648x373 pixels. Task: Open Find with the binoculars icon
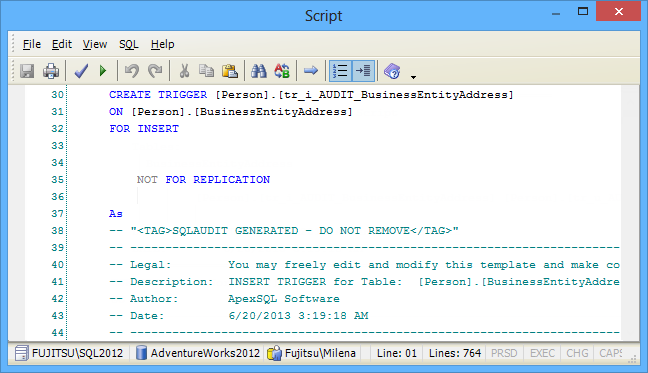[x=259, y=71]
